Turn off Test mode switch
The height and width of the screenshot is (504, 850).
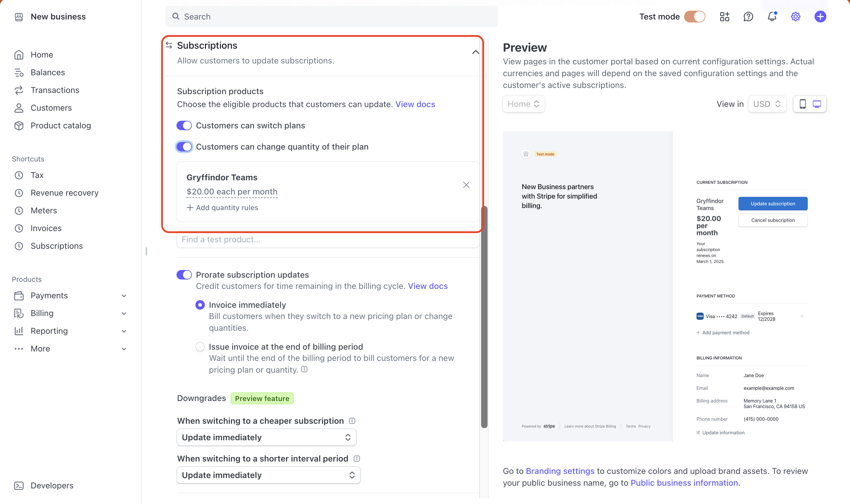click(x=694, y=17)
